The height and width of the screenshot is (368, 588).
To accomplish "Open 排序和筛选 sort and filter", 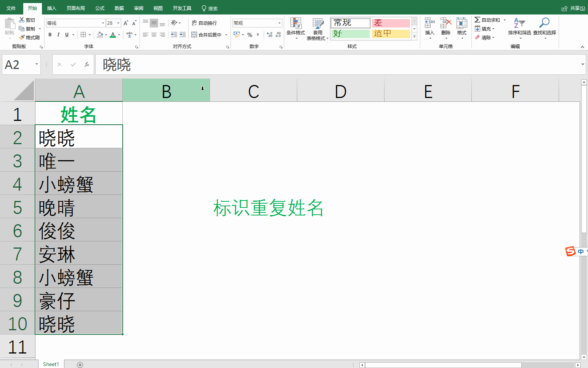I will point(519,27).
